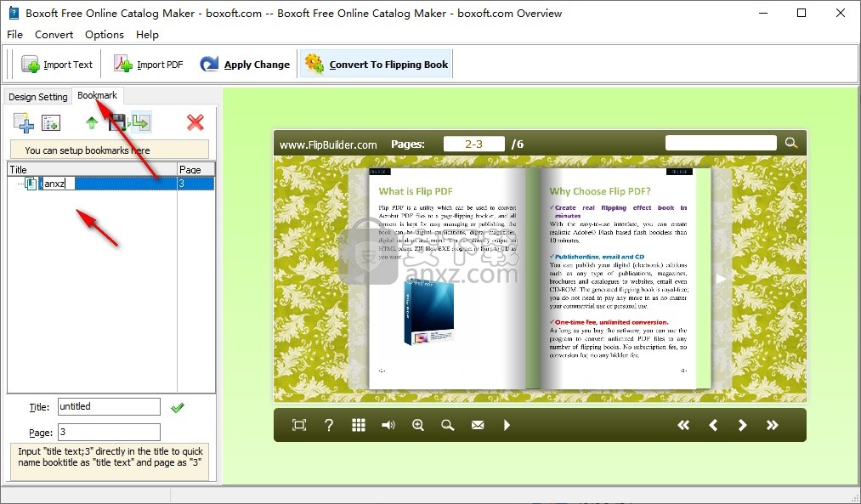Add a child bookmark icon
Screen dimensions: 861x504
coord(51,122)
